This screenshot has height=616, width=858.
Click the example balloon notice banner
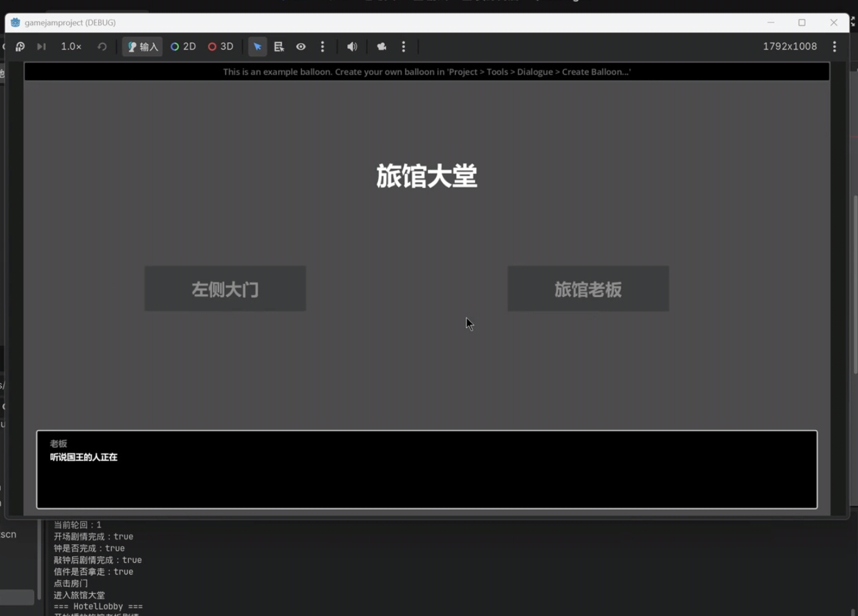(427, 72)
